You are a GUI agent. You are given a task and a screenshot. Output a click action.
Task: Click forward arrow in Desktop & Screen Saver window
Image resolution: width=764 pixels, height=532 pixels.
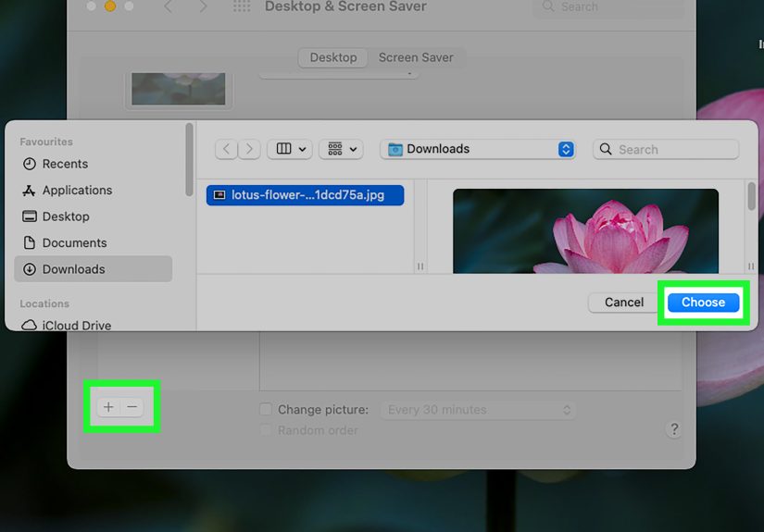coord(203,6)
